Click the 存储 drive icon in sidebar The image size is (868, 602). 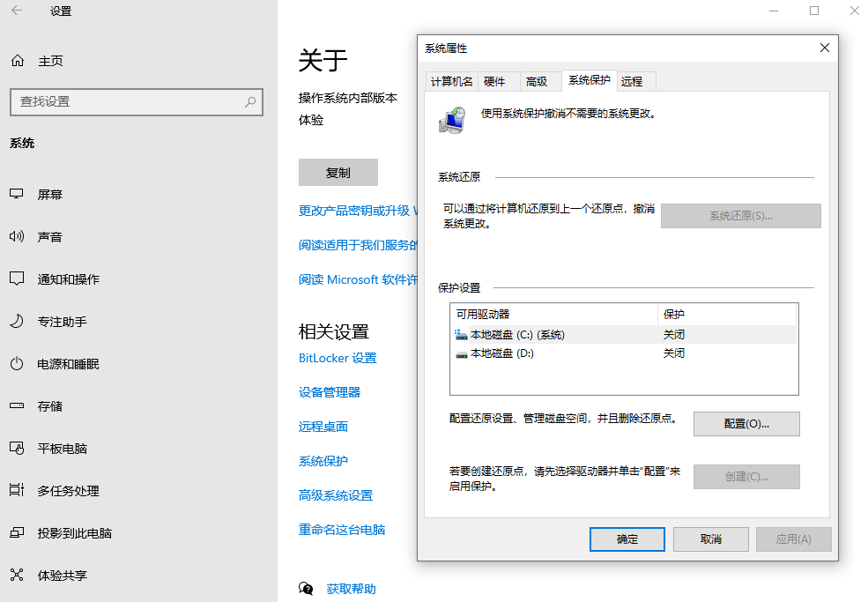click(x=17, y=405)
